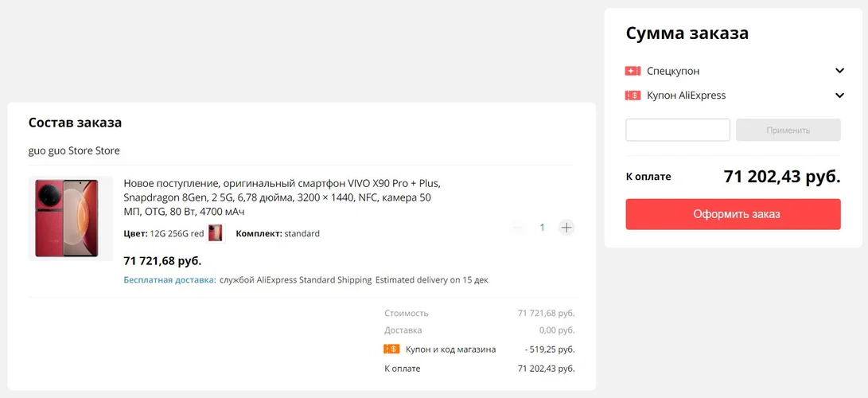
Task: Open guo guo Store Store name
Action: pyautogui.click(x=74, y=150)
